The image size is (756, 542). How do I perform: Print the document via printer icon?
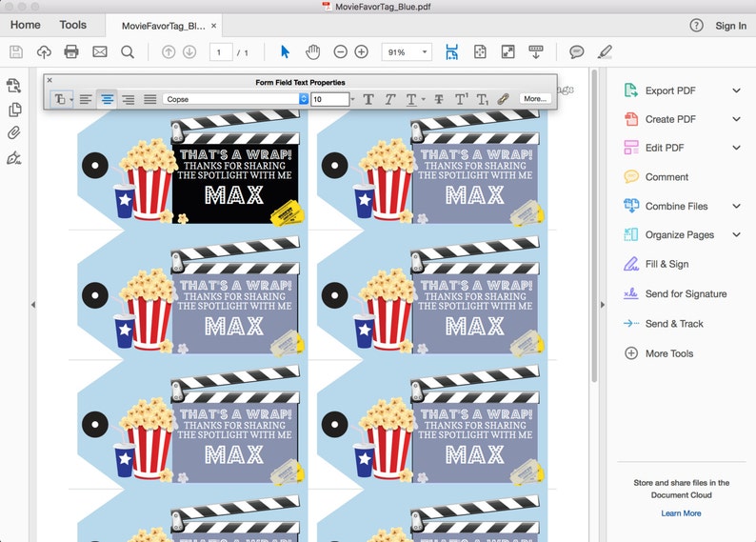pyautogui.click(x=71, y=51)
